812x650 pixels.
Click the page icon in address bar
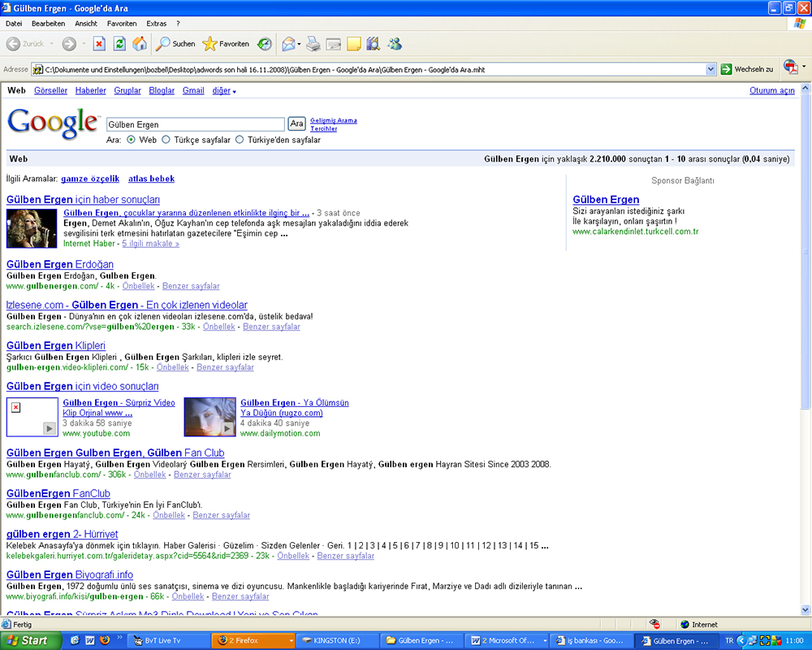(37, 69)
